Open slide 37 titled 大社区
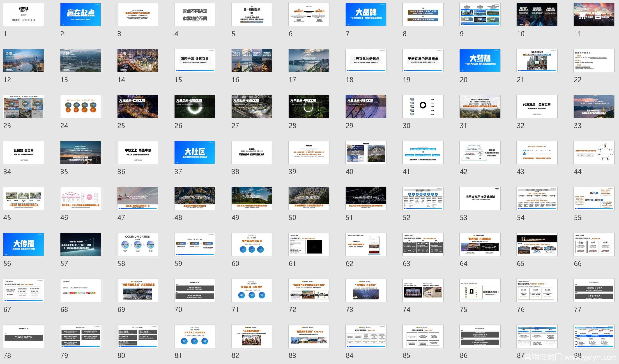The width and height of the screenshot is (619, 364). pos(195,152)
